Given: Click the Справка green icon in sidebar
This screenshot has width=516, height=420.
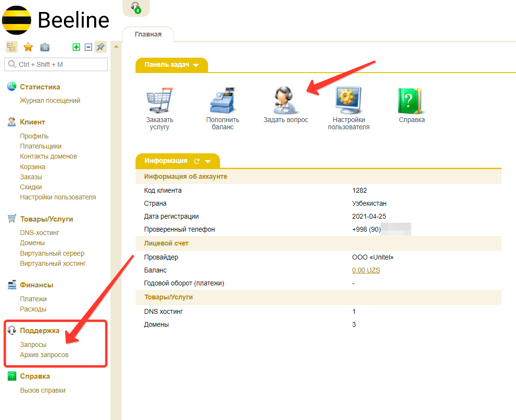Looking at the screenshot, I should 12,376.
